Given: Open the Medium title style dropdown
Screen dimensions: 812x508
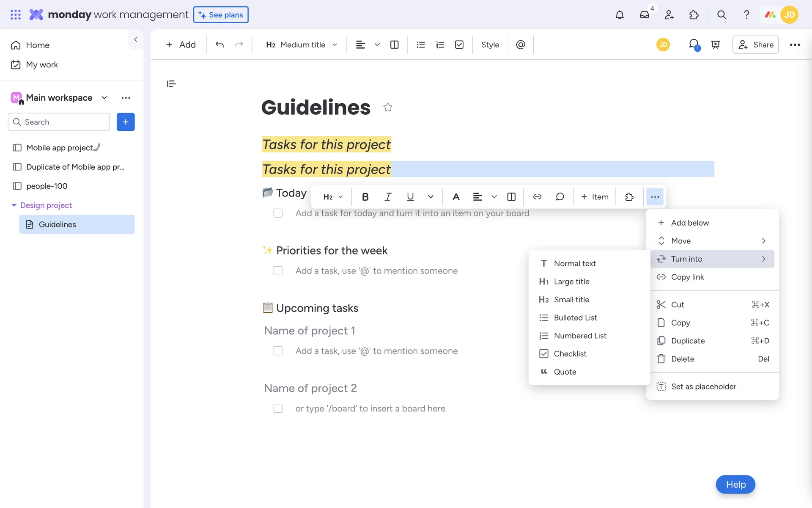Looking at the screenshot, I should pos(302,45).
